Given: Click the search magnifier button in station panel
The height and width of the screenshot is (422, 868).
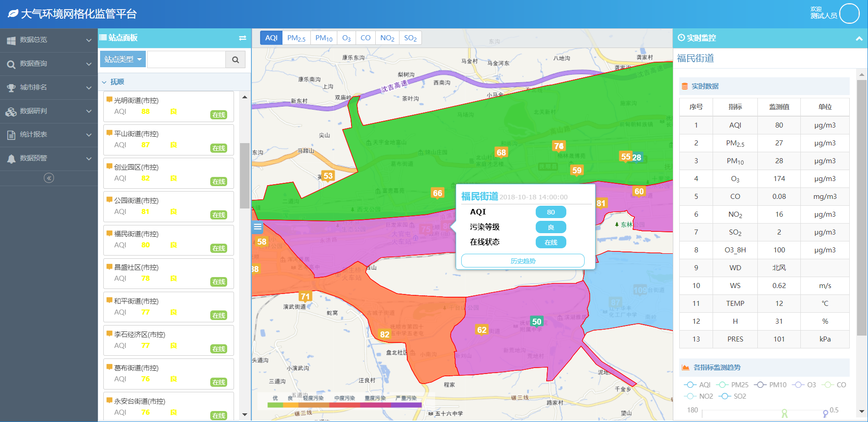Looking at the screenshot, I should pyautogui.click(x=235, y=59).
